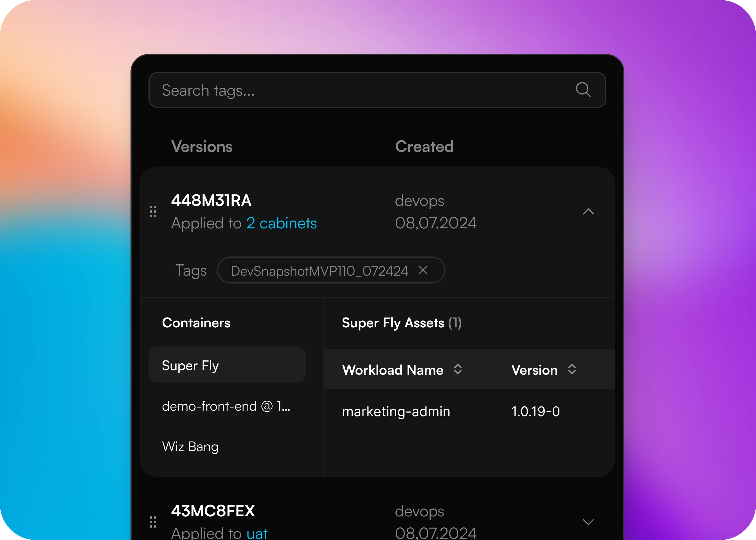Image resolution: width=756 pixels, height=540 pixels.
Task: Click the 448M31RA version title
Action: point(211,201)
